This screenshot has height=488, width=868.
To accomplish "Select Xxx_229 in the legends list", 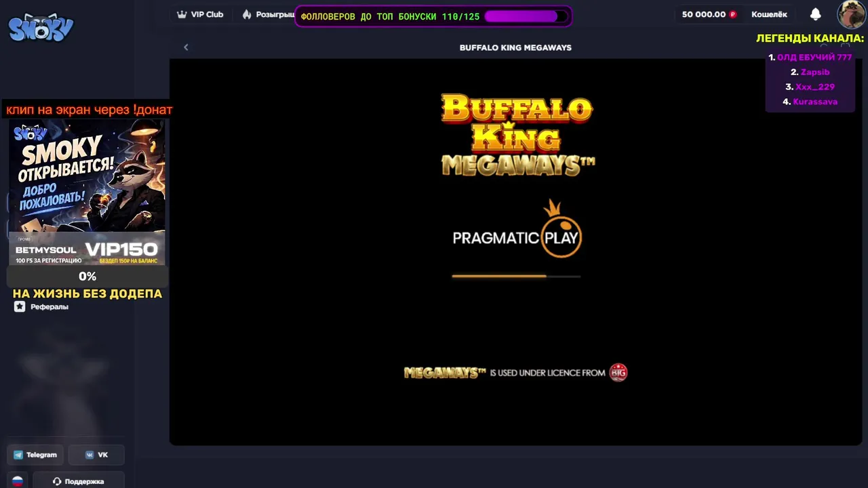I will [x=815, y=87].
